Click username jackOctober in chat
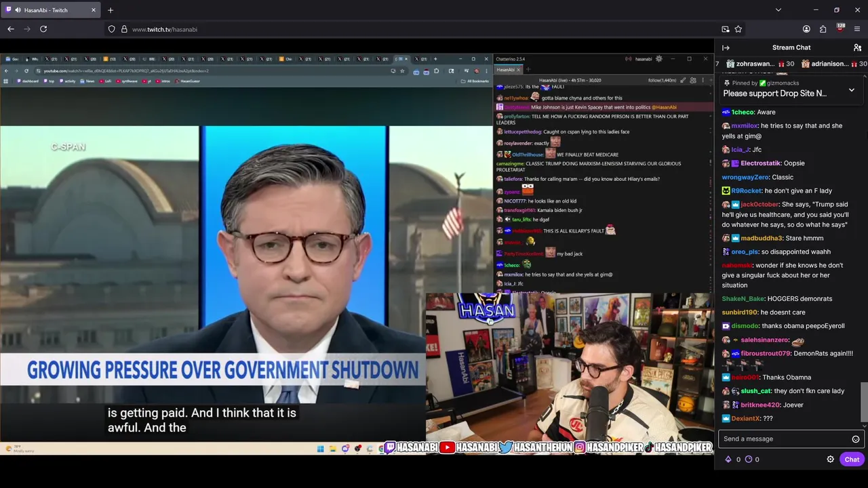Viewport: 868px width, 488px height. pyautogui.click(x=759, y=205)
